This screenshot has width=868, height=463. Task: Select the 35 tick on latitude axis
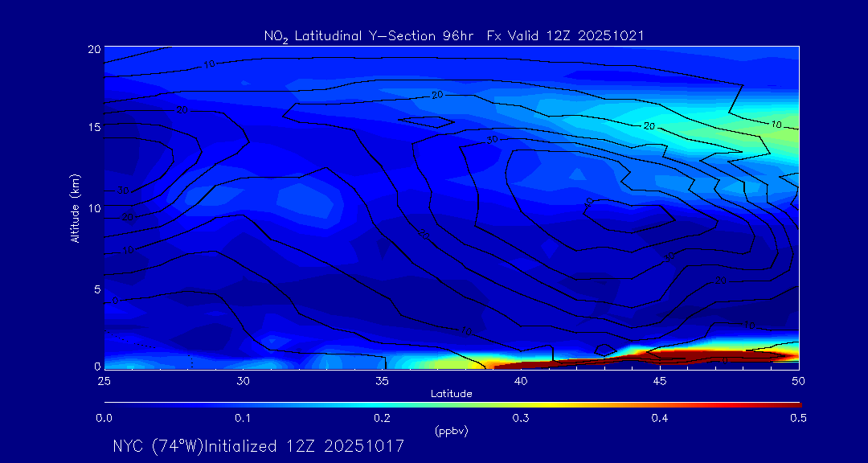click(382, 379)
